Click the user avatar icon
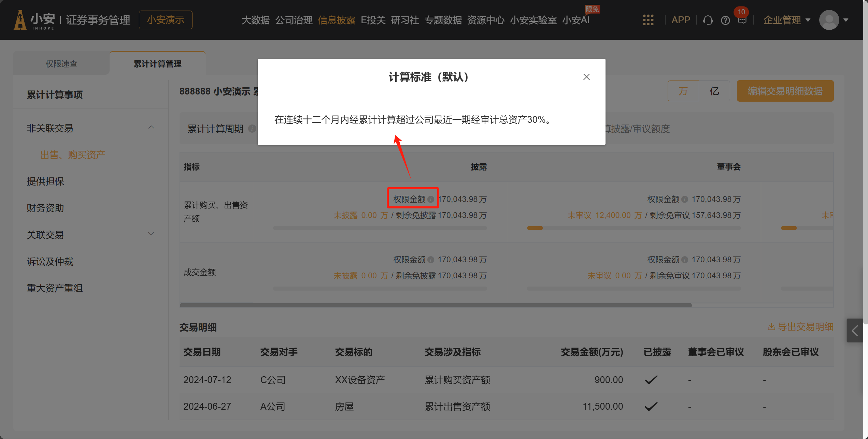 (829, 20)
